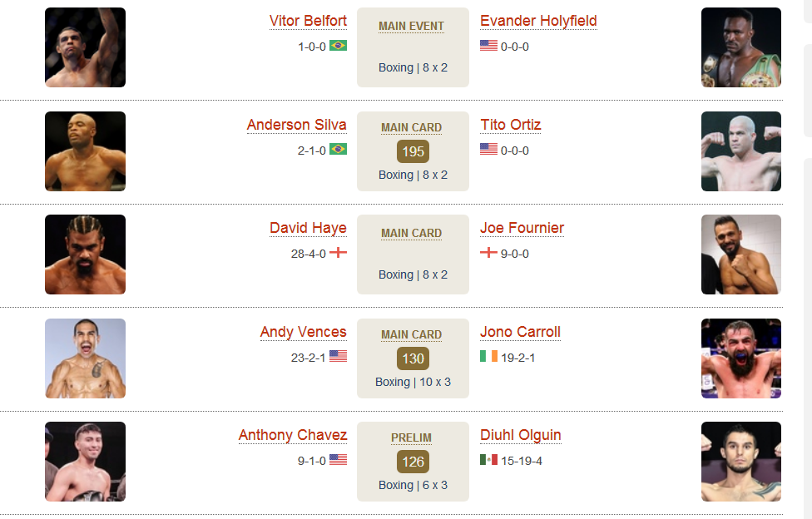Click the England flag beside Joe Fournier's record
Viewport: 812px width, 519px height.
click(x=488, y=253)
